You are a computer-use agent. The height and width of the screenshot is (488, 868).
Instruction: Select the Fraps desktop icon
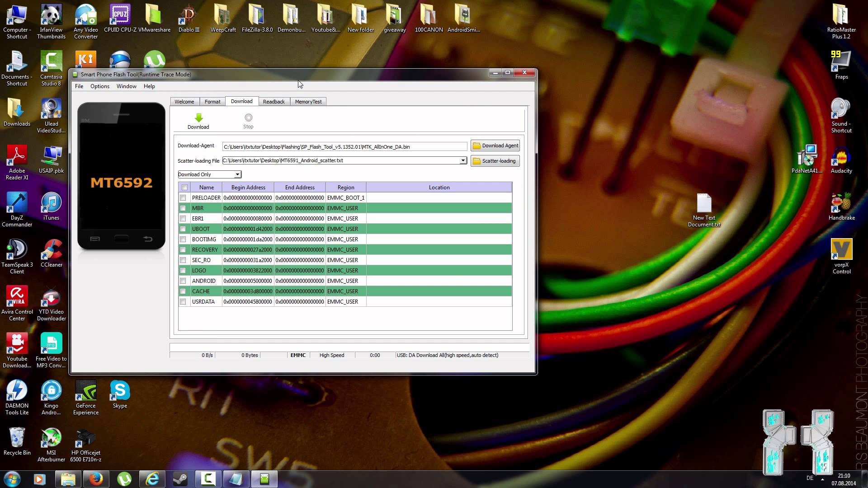pyautogui.click(x=841, y=66)
